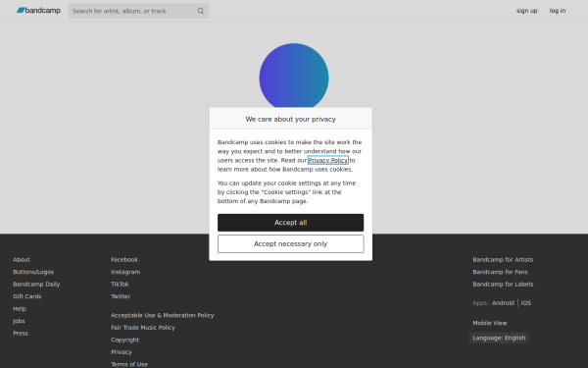Open the Terms of Use footer link

[129, 364]
